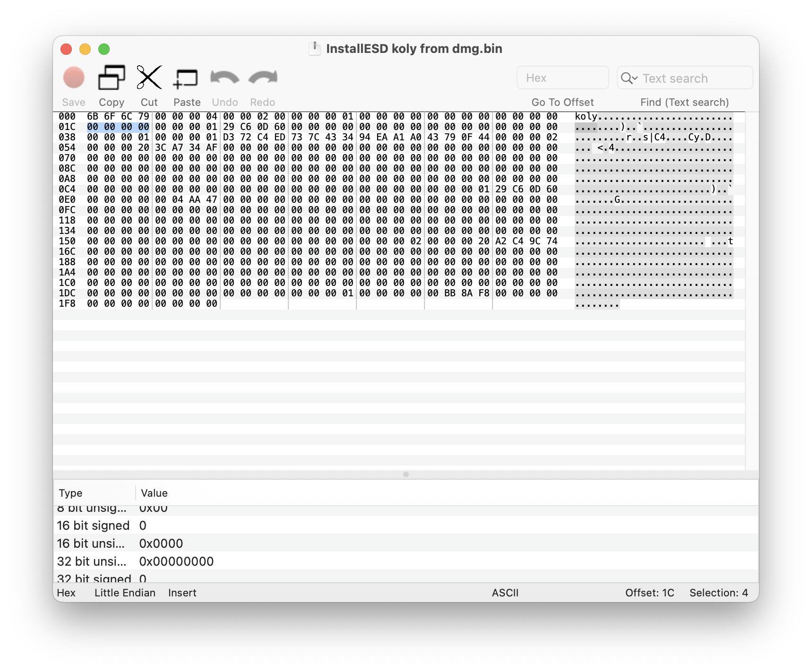The image size is (812, 672).
Task: Select the 16 bit unsigned row
Action: [406, 543]
